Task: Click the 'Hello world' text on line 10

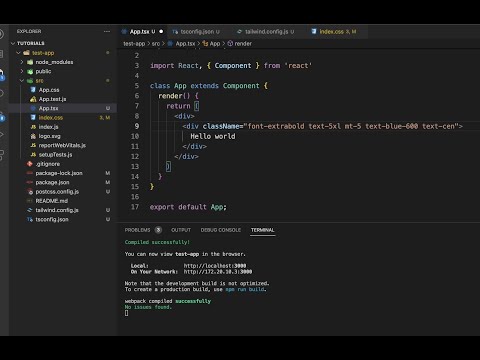Action: pyautogui.click(x=213, y=136)
